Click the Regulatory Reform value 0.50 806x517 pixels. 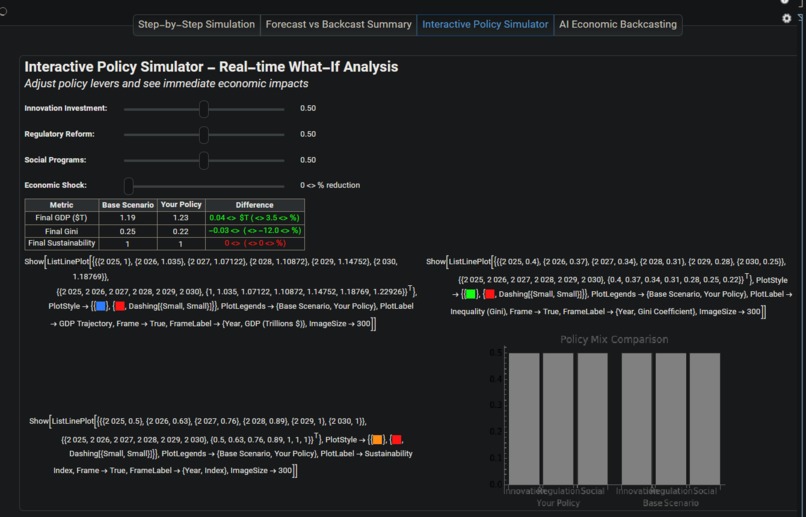[x=308, y=134]
